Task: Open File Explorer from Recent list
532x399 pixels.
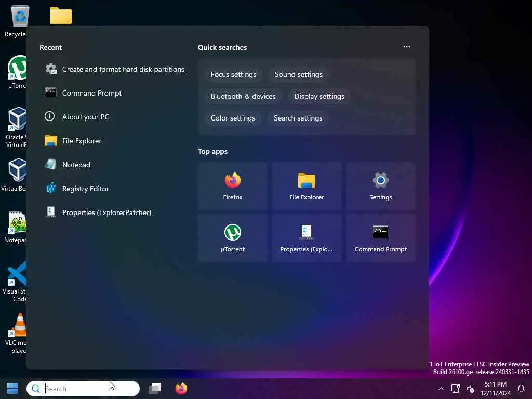Action: [x=115, y=141]
